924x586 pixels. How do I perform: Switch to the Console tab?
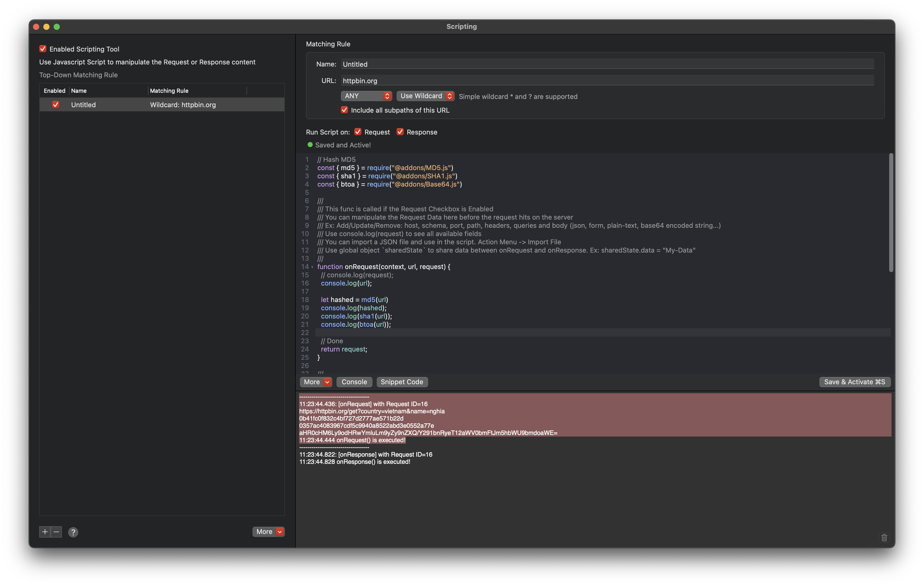354,382
